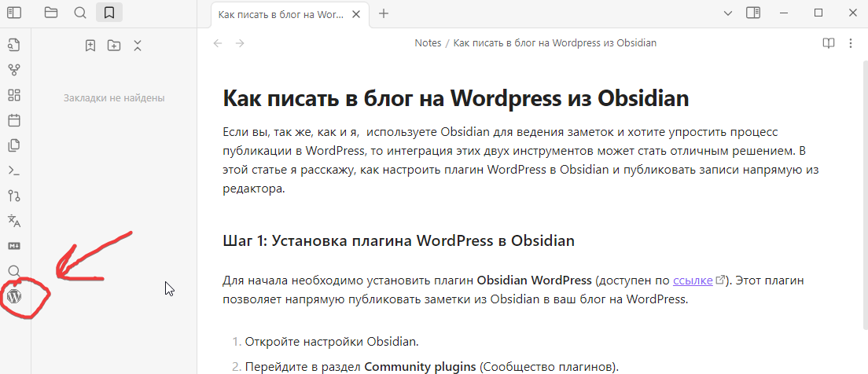The width and height of the screenshot is (868, 374).
Task: Create new canvas via ribbon icon
Action: pyautogui.click(x=14, y=95)
